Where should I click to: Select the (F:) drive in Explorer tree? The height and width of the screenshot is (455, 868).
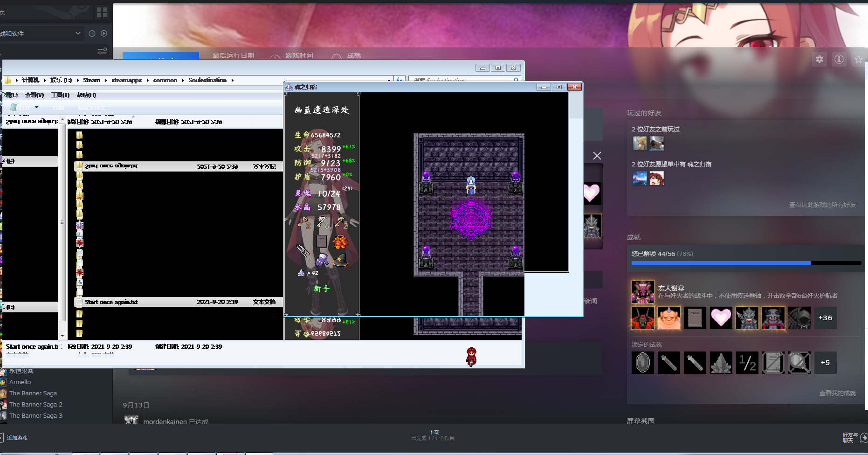(30, 307)
